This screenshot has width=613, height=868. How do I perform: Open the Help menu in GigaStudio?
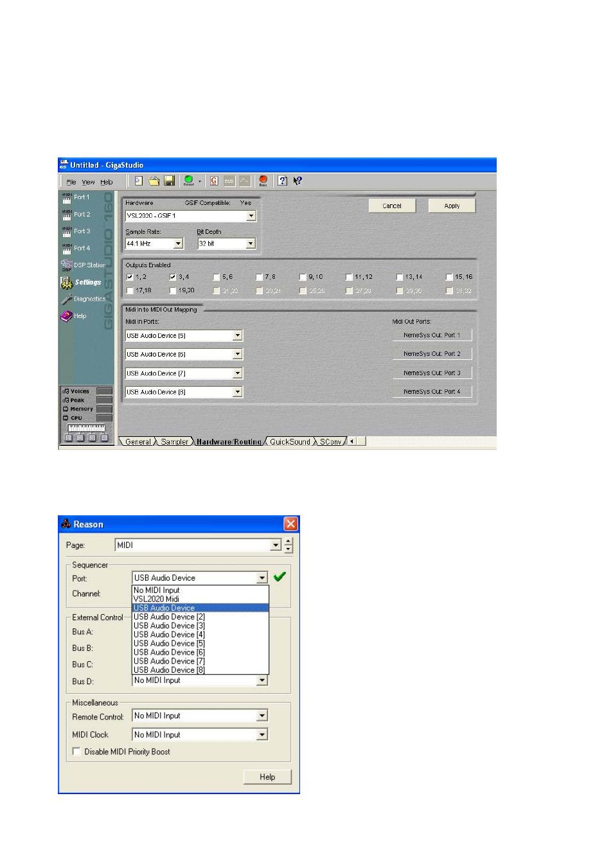[x=106, y=182]
